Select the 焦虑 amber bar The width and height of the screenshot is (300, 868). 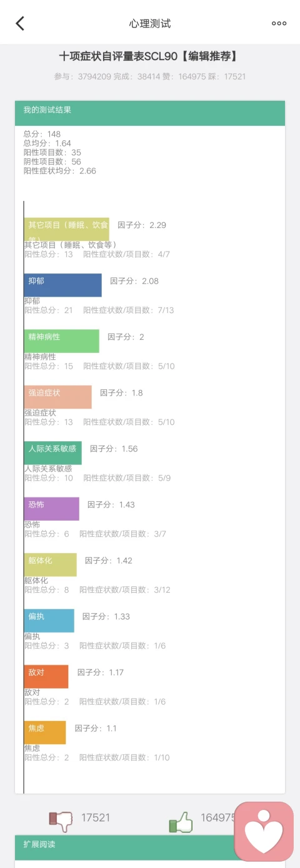coord(44,732)
